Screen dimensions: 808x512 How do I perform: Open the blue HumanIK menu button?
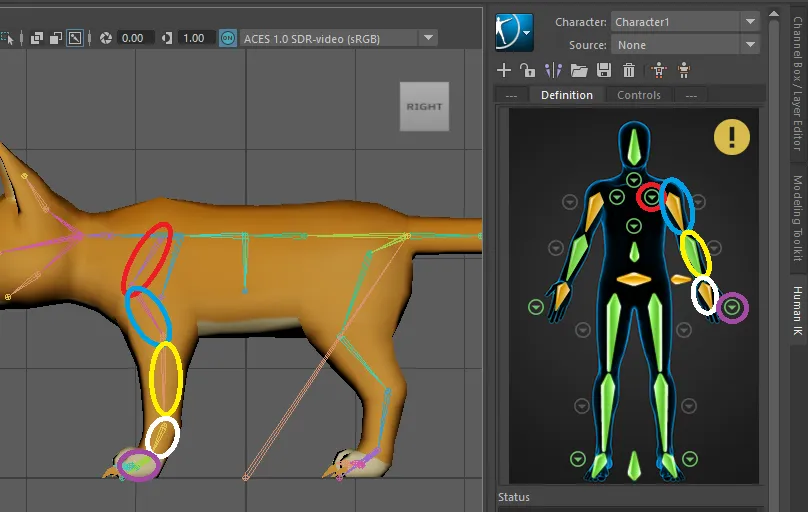[514, 32]
